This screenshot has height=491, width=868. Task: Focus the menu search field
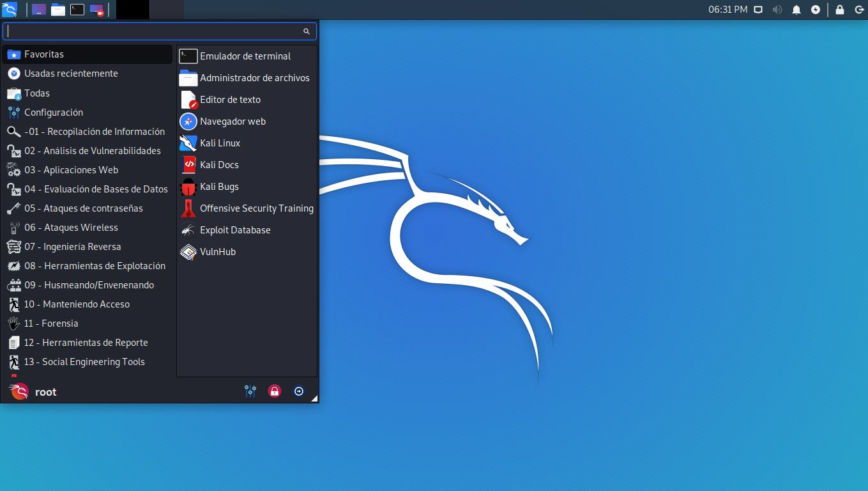pos(160,31)
